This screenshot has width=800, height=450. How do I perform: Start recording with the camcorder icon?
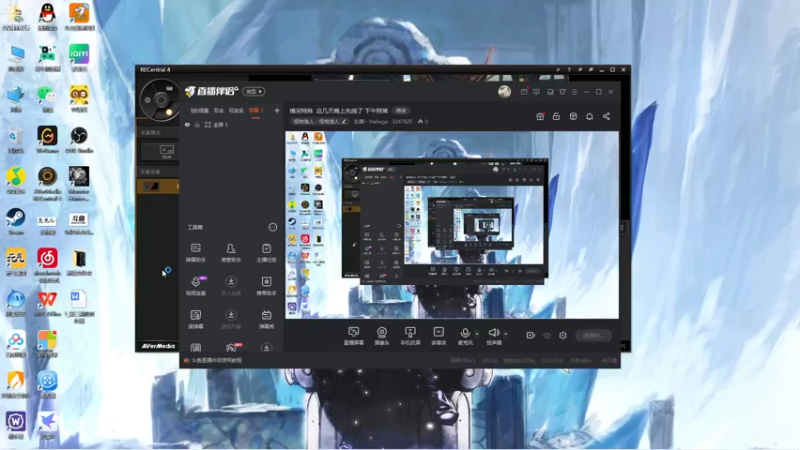pyautogui.click(x=531, y=335)
